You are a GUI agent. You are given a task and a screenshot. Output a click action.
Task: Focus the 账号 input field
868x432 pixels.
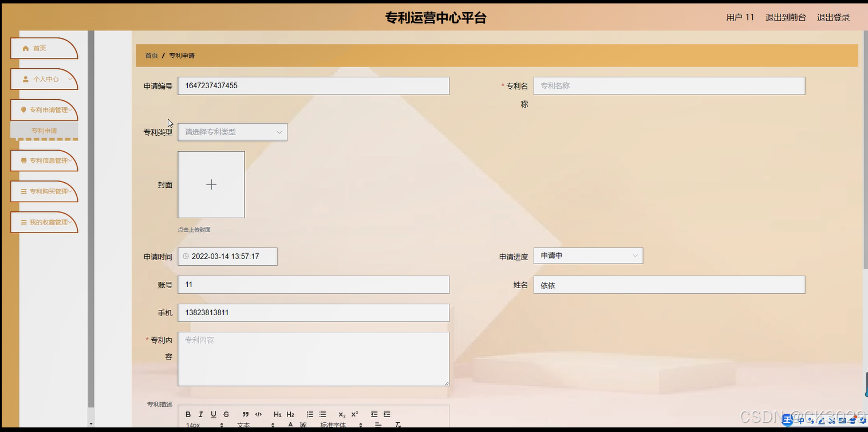coord(313,285)
